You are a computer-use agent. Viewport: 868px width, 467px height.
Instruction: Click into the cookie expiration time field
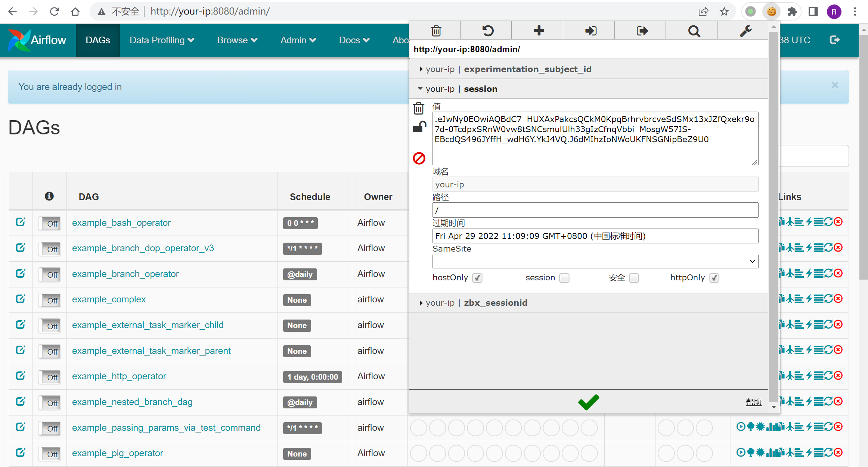[595, 236]
